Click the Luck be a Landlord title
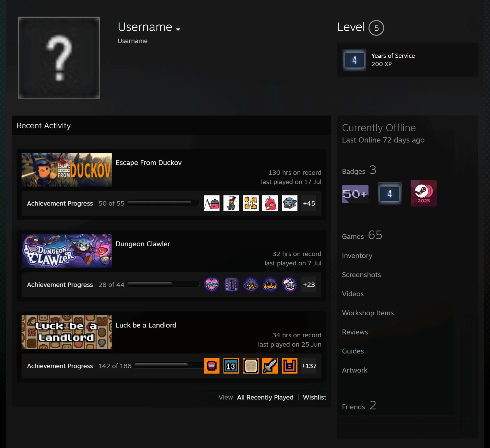Image resolution: width=490 pixels, height=448 pixels. click(146, 325)
